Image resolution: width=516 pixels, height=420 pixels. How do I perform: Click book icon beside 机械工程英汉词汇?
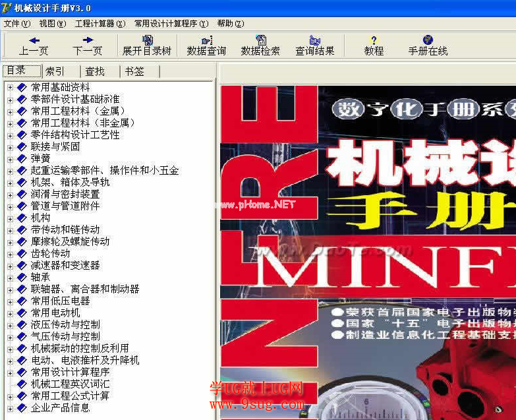(22, 384)
